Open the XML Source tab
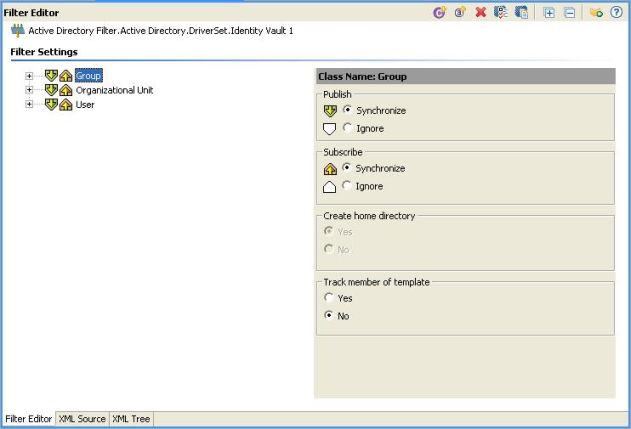 (82, 419)
